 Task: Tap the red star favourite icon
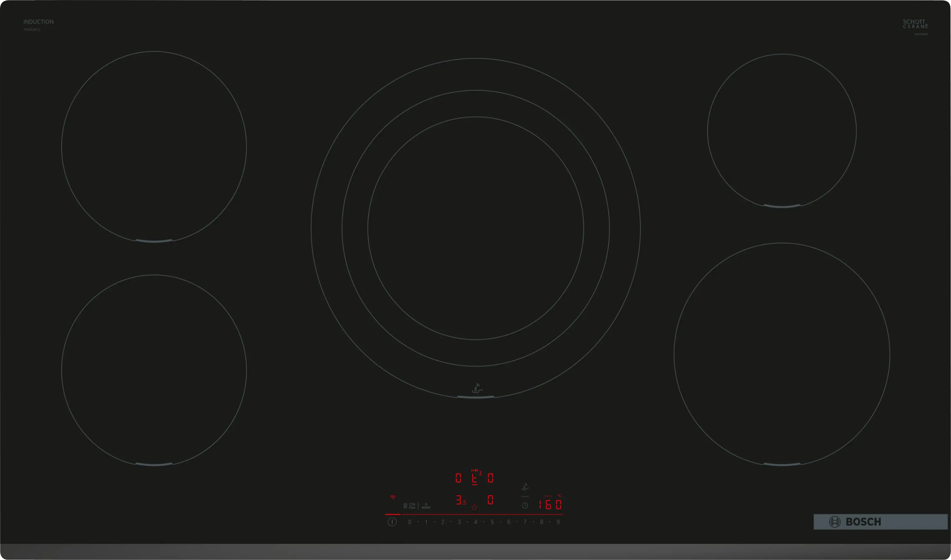474,508
